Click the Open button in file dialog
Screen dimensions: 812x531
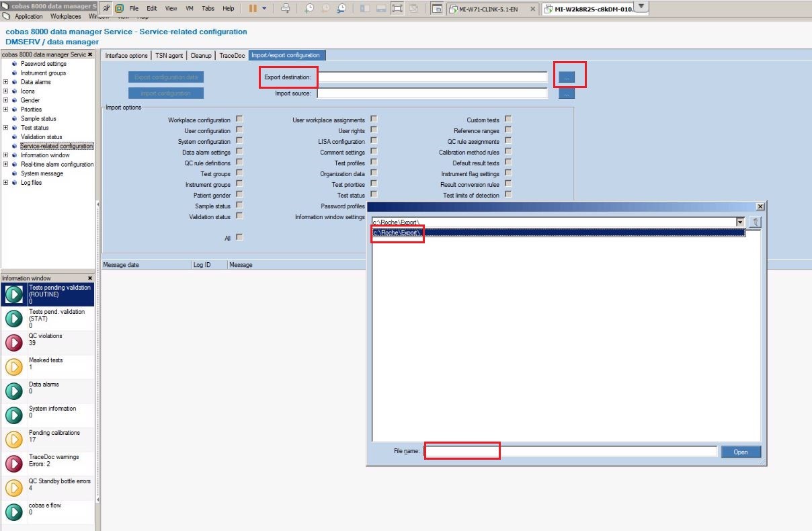[x=741, y=452]
